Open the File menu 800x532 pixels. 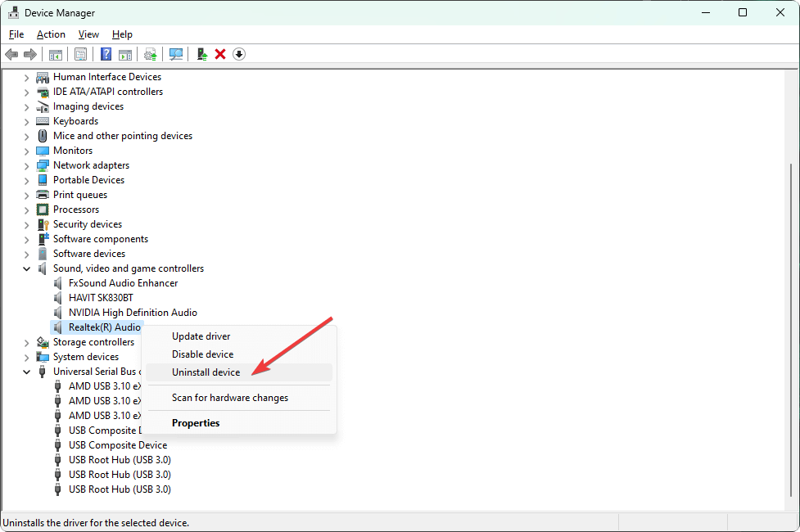click(x=16, y=34)
